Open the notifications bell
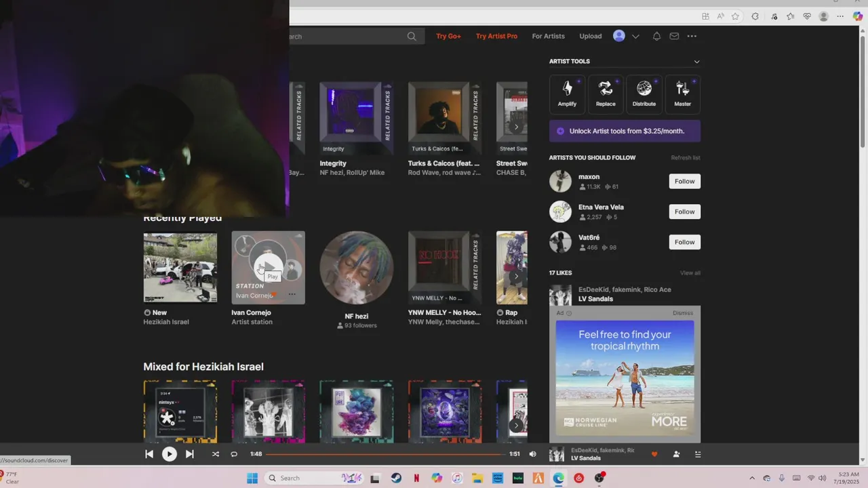Viewport: 868px width, 488px height. [656, 36]
